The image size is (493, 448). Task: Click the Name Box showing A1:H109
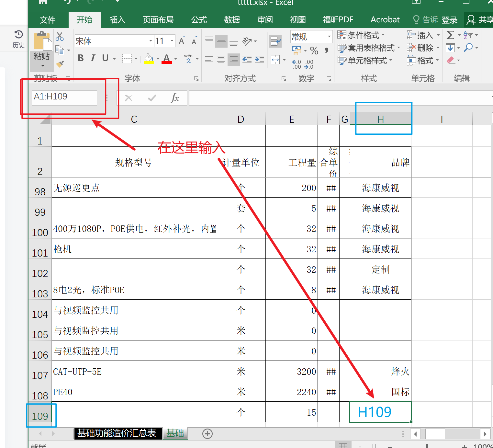64,98
